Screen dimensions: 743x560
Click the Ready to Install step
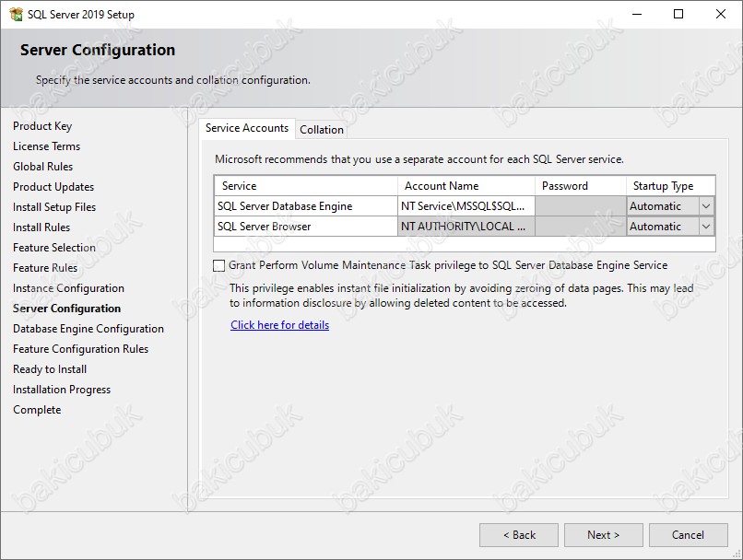tap(50, 369)
